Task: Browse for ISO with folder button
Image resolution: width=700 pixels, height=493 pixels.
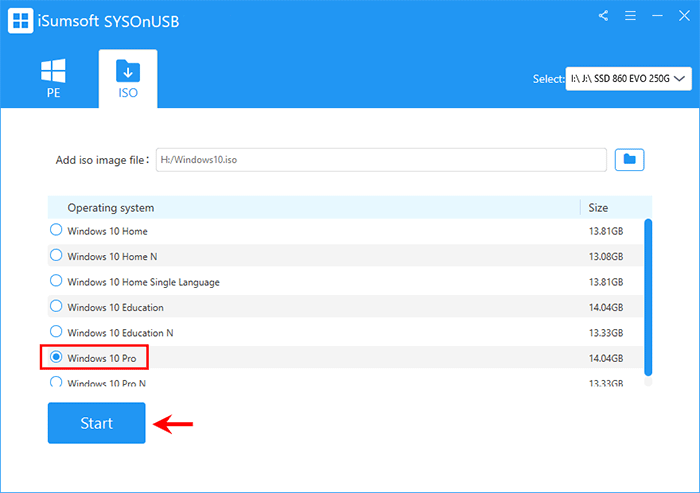Action: pos(629,159)
